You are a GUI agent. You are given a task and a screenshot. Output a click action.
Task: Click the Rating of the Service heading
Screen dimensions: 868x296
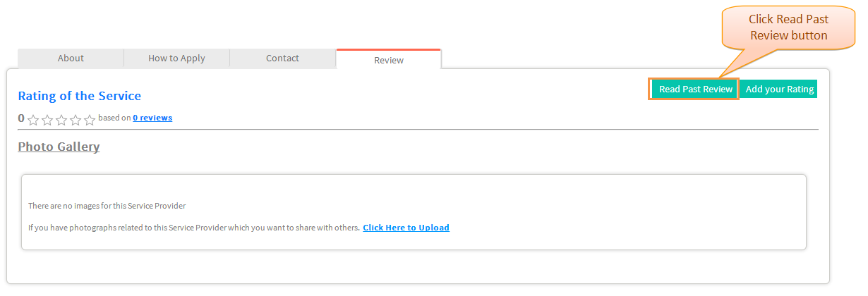coord(80,96)
